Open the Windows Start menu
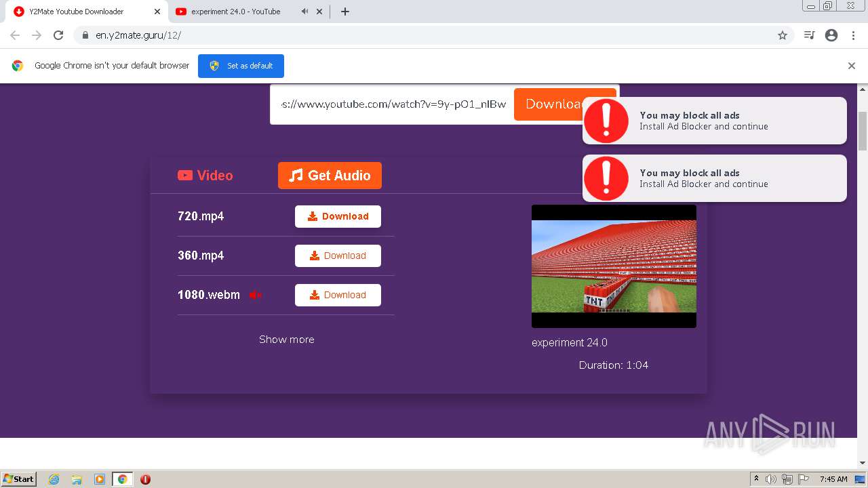Screen dimensions: 868x488 tap(19, 479)
